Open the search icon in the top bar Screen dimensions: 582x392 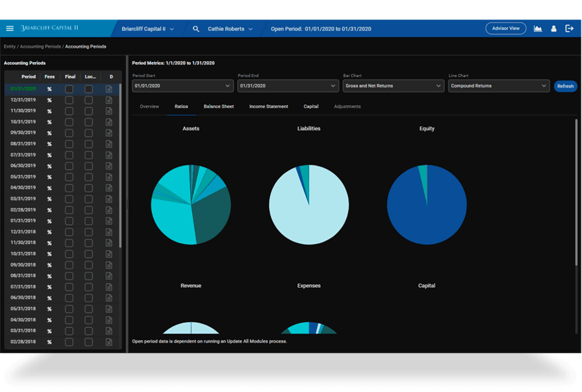196,28
